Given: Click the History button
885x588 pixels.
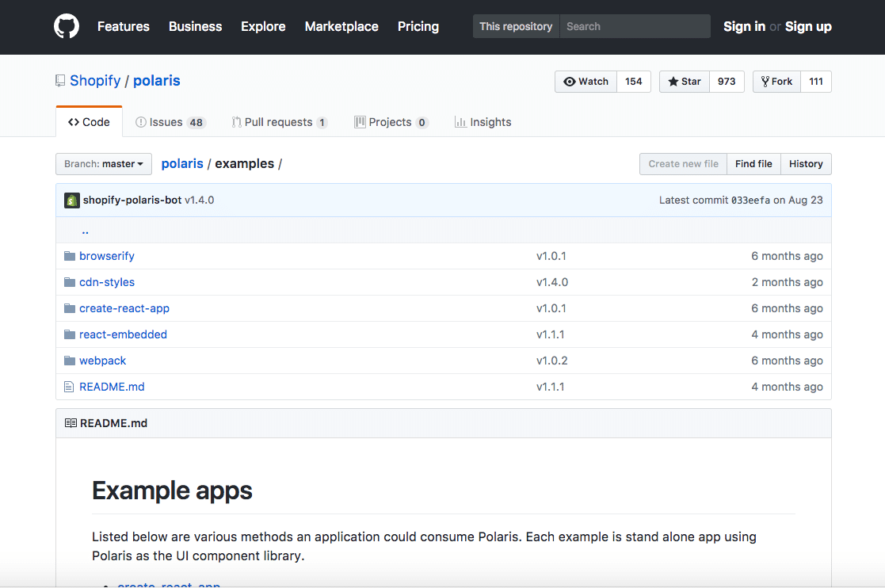Looking at the screenshot, I should coord(806,164).
